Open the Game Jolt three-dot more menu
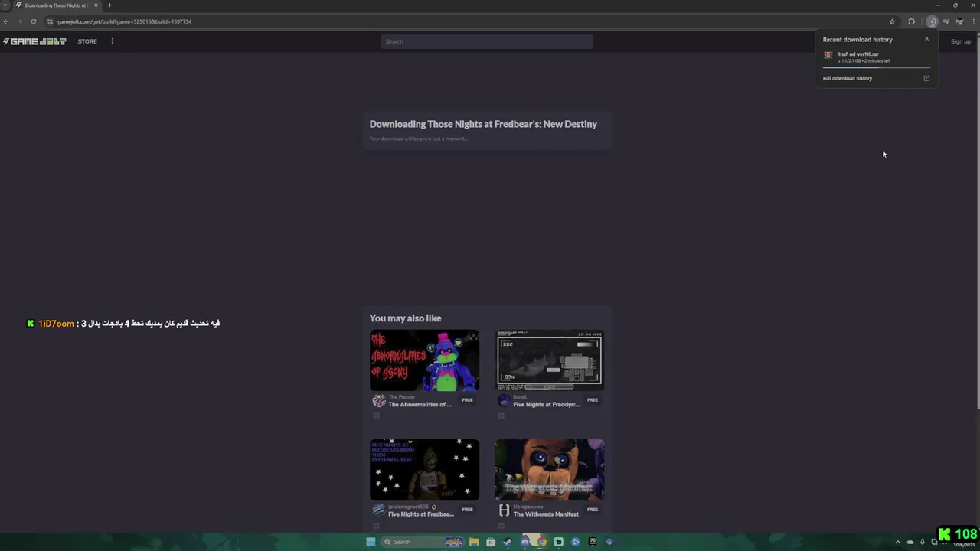Viewport: 980px width, 551px height. pyautogui.click(x=112, y=41)
